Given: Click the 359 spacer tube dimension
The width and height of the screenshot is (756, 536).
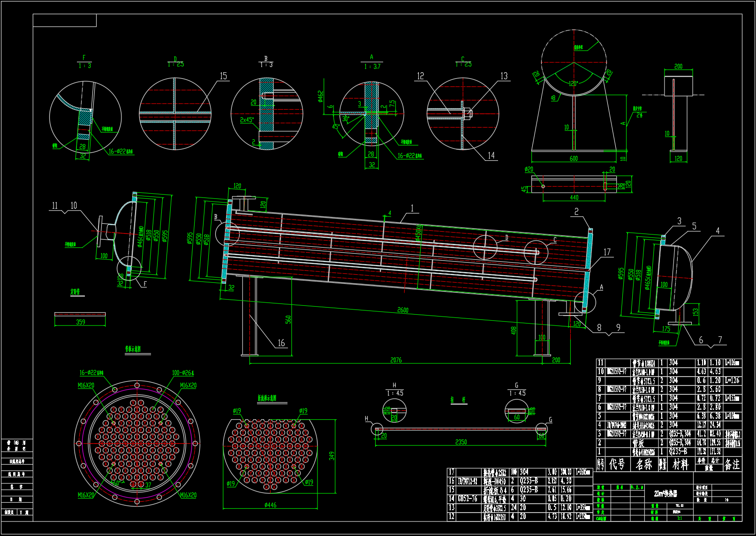Looking at the screenshot, I should [80, 322].
